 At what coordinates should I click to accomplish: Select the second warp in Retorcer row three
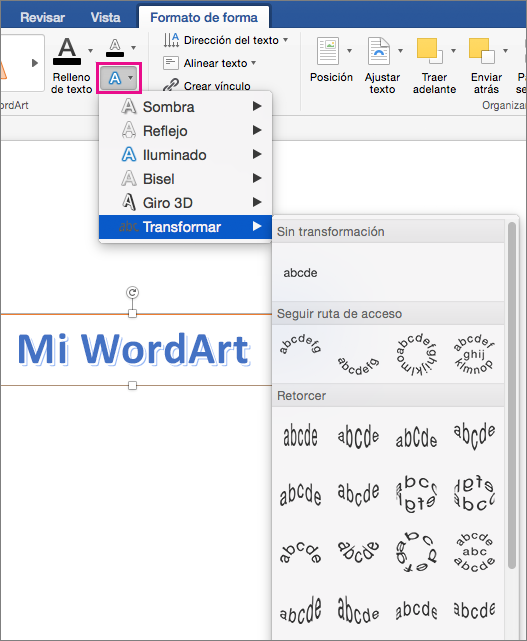pos(358,552)
